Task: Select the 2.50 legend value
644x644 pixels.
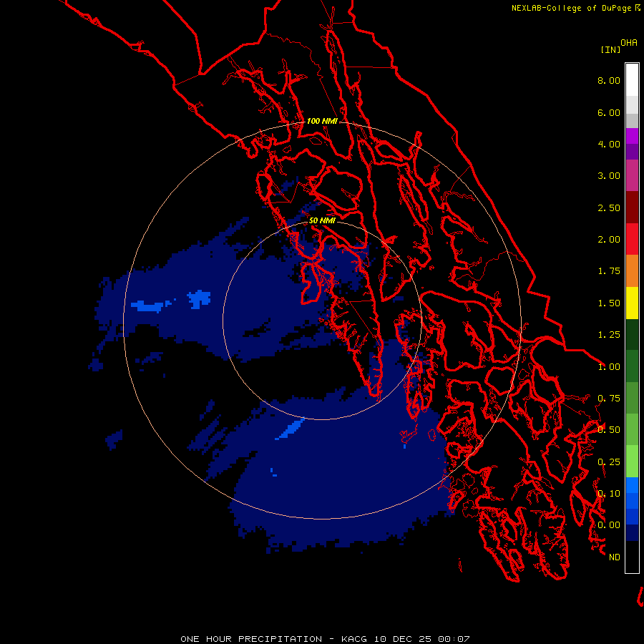Action: click(x=609, y=208)
